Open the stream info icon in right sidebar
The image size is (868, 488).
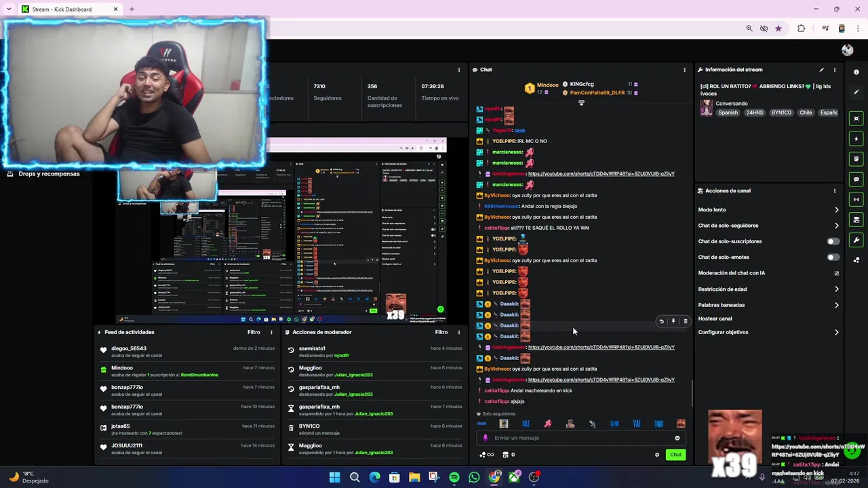[x=856, y=72]
